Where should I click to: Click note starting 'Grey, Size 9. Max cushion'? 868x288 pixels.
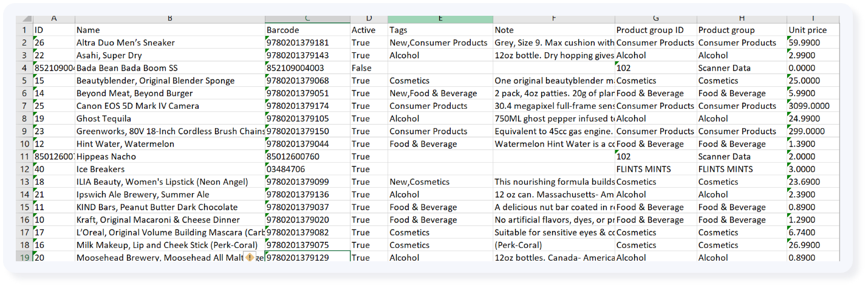pyautogui.click(x=554, y=43)
